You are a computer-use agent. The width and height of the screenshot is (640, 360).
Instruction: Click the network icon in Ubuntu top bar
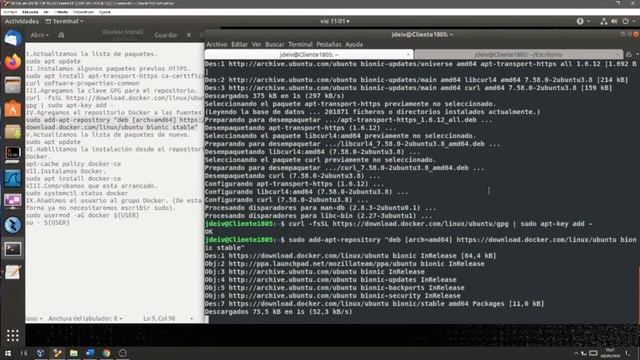tap(604, 21)
